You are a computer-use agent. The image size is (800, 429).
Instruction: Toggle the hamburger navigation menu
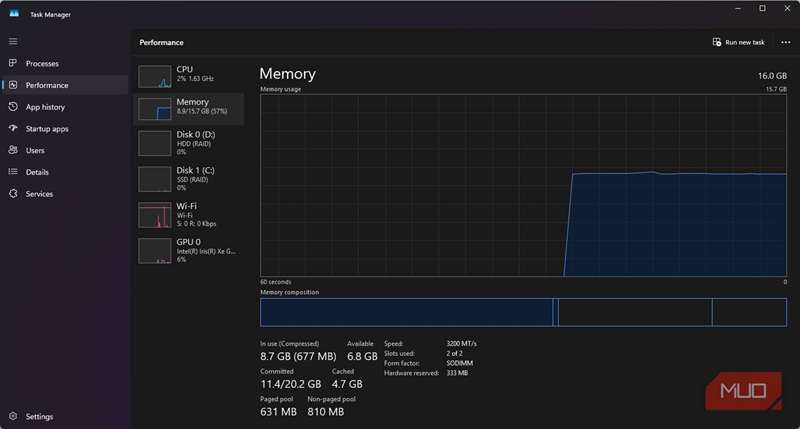(13, 41)
